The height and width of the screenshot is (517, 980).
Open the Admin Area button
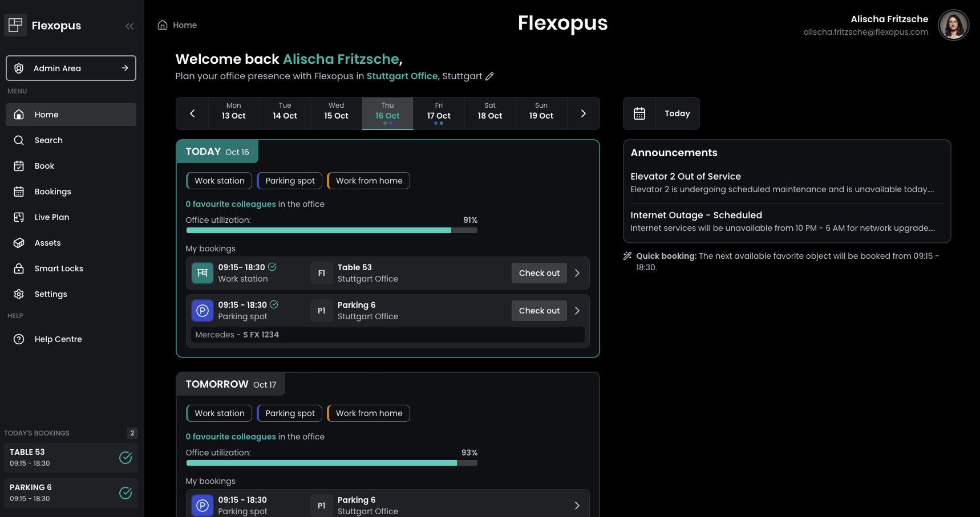click(x=71, y=68)
